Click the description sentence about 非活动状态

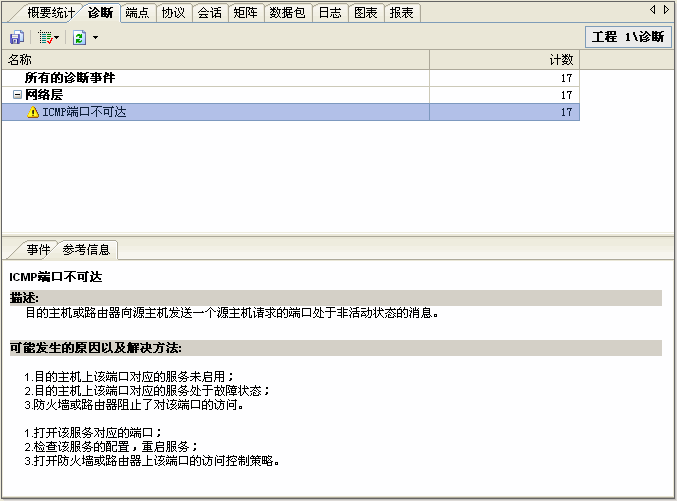(x=232, y=313)
